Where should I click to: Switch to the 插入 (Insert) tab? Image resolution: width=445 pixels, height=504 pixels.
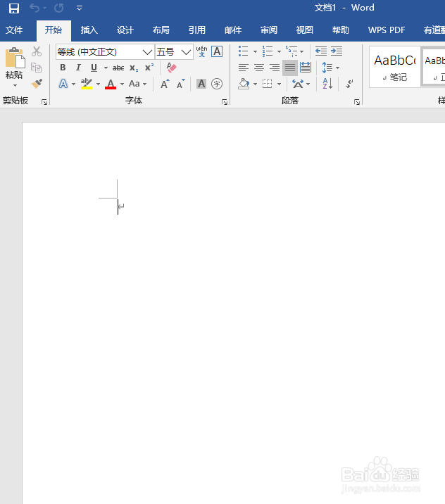[89, 30]
